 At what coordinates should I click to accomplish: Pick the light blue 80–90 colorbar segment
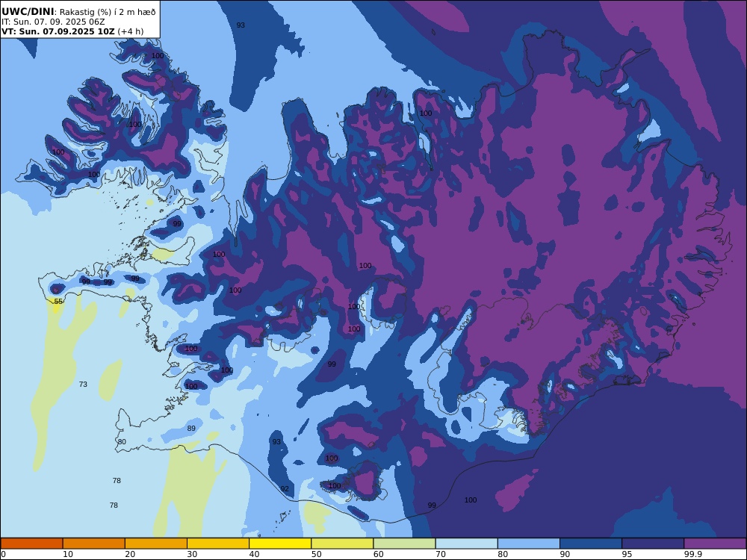529,544
